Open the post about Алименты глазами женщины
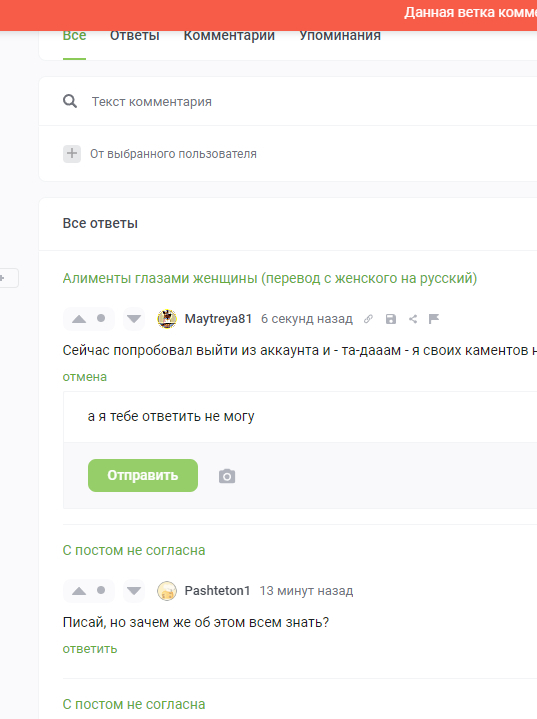537x719 pixels. 270,278
